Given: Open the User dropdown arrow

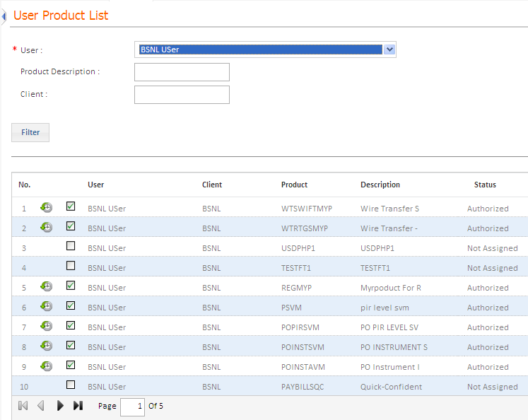Looking at the screenshot, I should (x=389, y=49).
